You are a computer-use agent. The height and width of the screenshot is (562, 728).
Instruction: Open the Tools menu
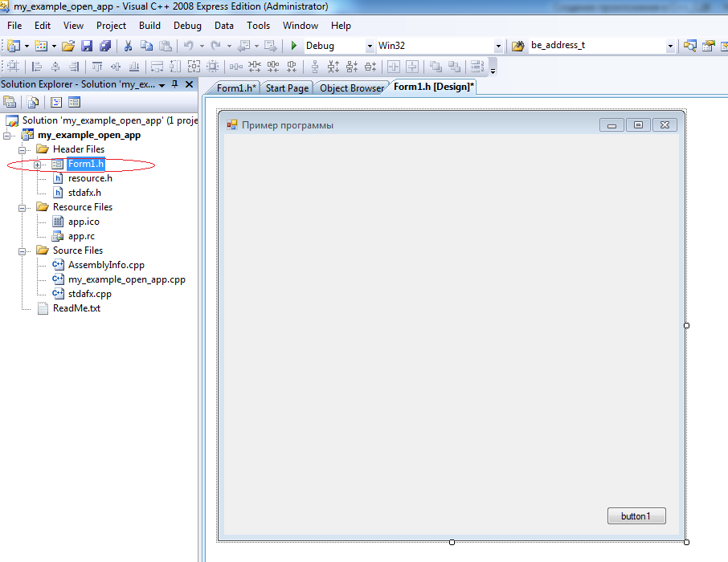(x=258, y=26)
